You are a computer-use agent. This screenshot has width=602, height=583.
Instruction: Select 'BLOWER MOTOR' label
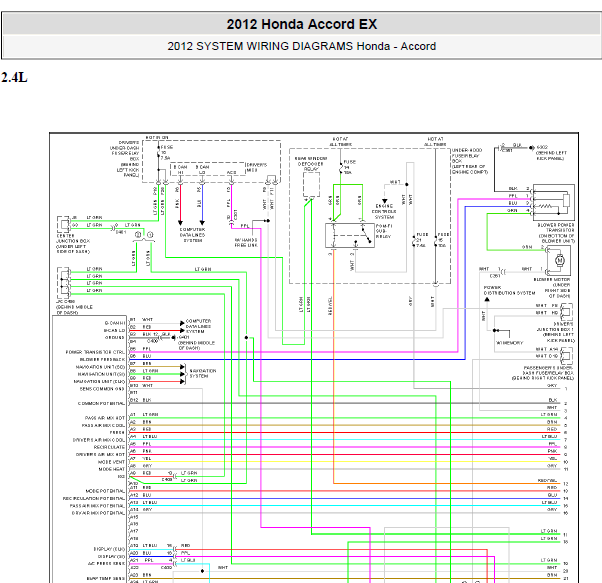pyautogui.click(x=552, y=280)
